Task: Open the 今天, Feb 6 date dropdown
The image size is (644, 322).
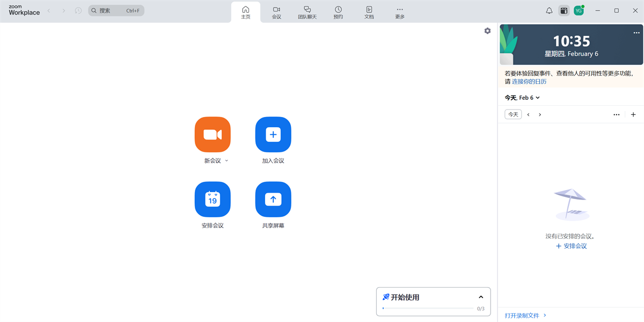Action: tap(522, 97)
